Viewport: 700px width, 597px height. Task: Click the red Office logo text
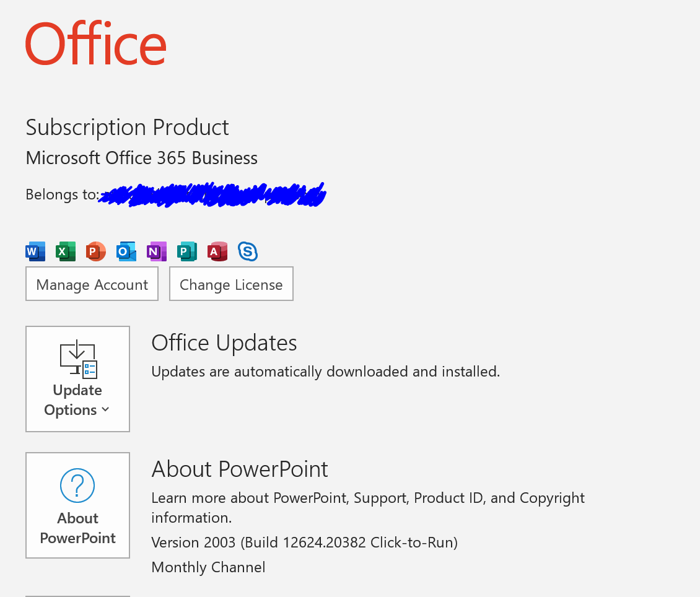tap(96, 44)
